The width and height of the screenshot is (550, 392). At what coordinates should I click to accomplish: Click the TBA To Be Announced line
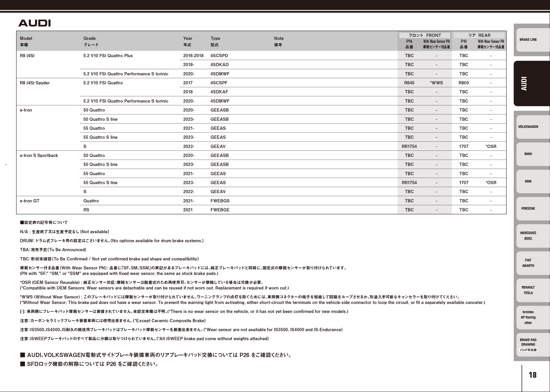click(x=53, y=250)
